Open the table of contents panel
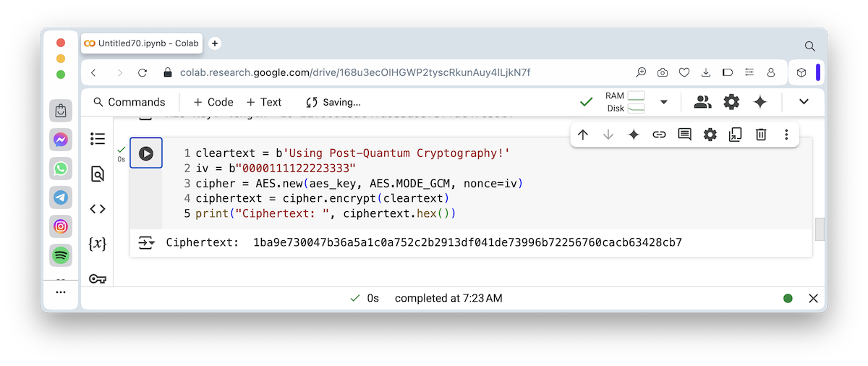The height and width of the screenshot is (366, 868). (x=98, y=139)
